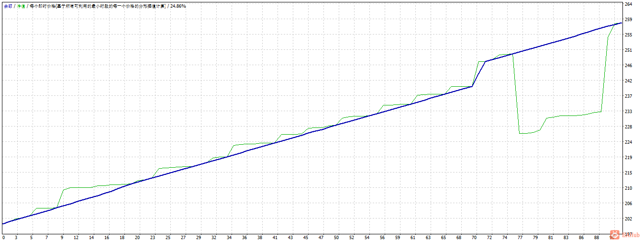Viewport: 644px width, 242px height.
Task: Click the 210 value on the vertical axis
Action: [x=629, y=188]
